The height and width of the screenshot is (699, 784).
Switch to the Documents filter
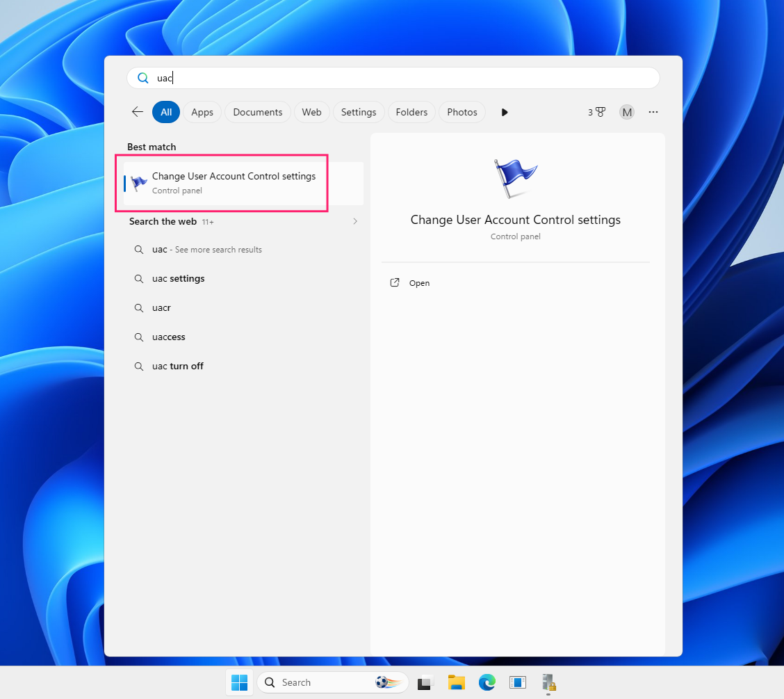point(257,112)
